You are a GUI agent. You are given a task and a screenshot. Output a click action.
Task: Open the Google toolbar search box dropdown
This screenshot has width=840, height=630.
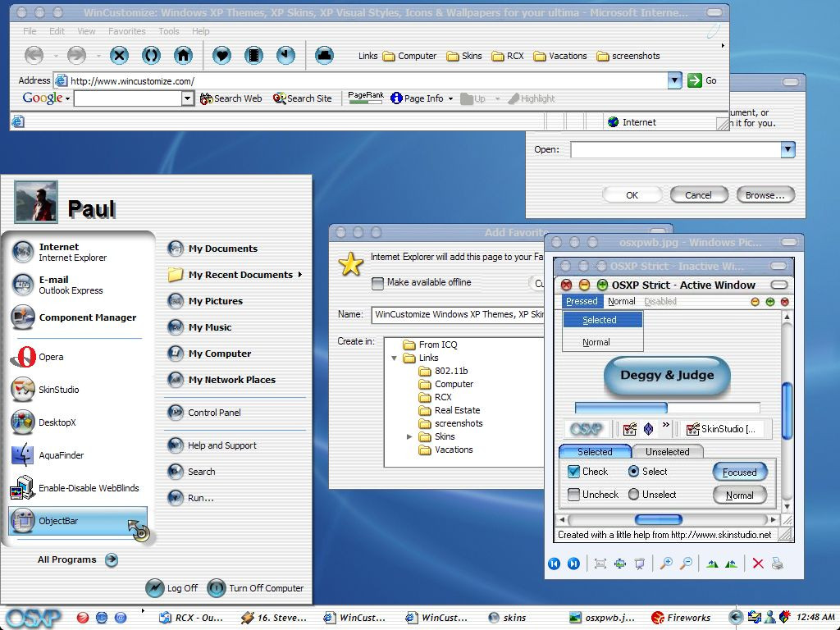(188, 98)
